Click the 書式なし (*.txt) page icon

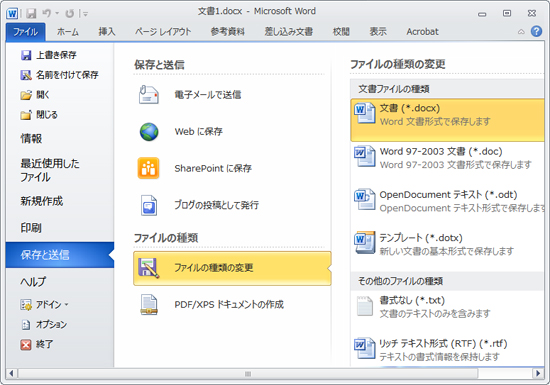coord(365,306)
